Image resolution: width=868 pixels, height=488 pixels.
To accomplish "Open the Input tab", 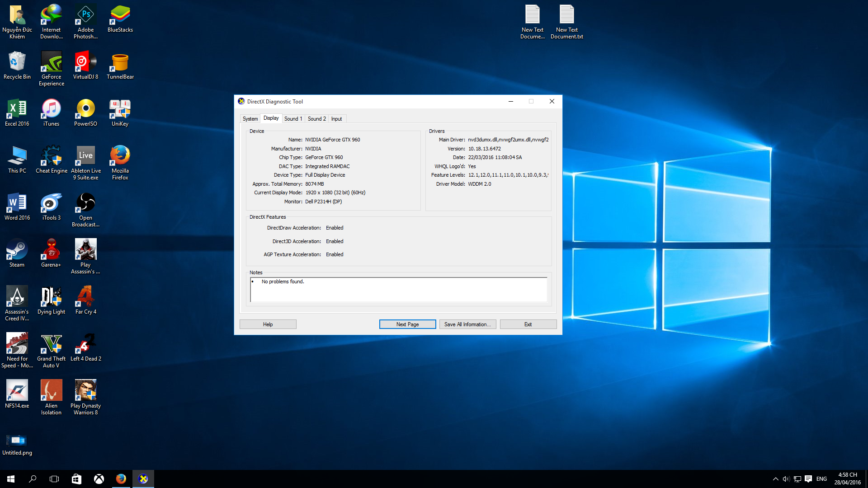I will 336,119.
